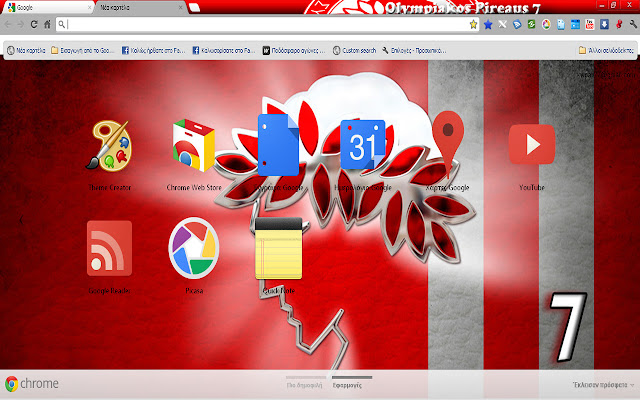Open the Chrome wrench settings menu
Image resolution: width=640 pixels, height=400 pixels.
633,24
